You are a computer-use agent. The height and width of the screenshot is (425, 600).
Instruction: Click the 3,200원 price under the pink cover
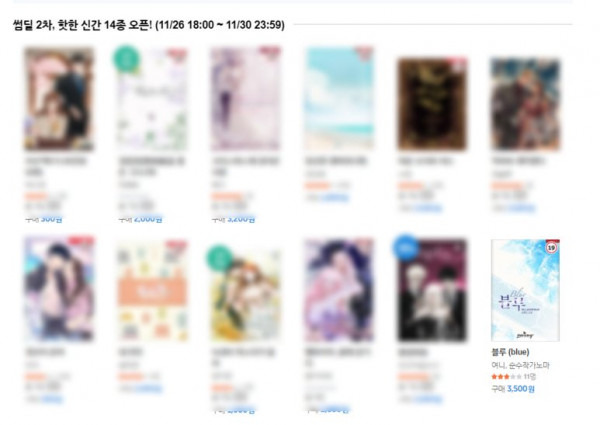[241, 219]
